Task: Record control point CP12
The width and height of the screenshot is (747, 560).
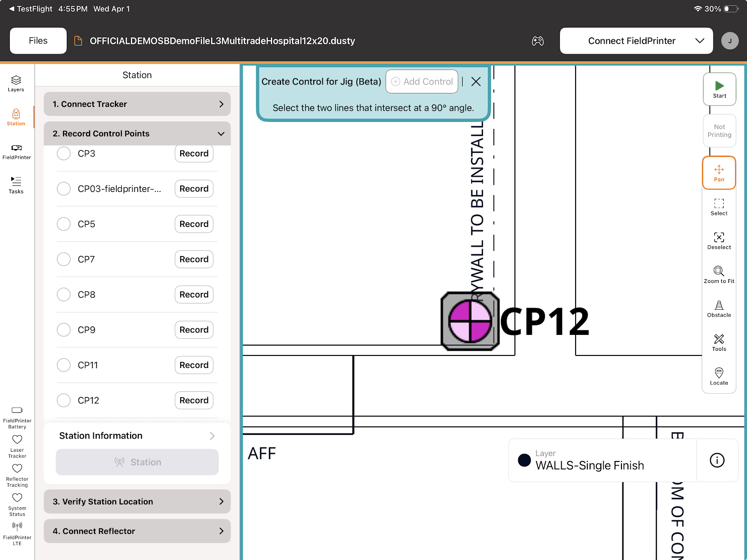Action: pyautogui.click(x=194, y=400)
